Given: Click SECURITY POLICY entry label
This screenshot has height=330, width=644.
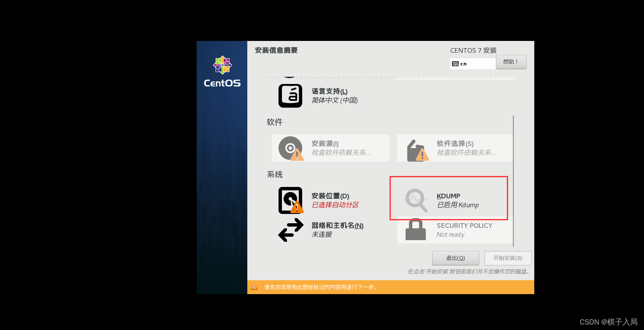Looking at the screenshot, I should pyautogui.click(x=465, y=225).
